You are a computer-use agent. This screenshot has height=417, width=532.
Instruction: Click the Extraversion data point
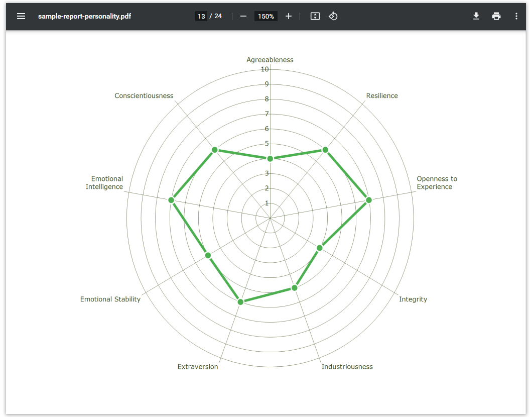240,302
